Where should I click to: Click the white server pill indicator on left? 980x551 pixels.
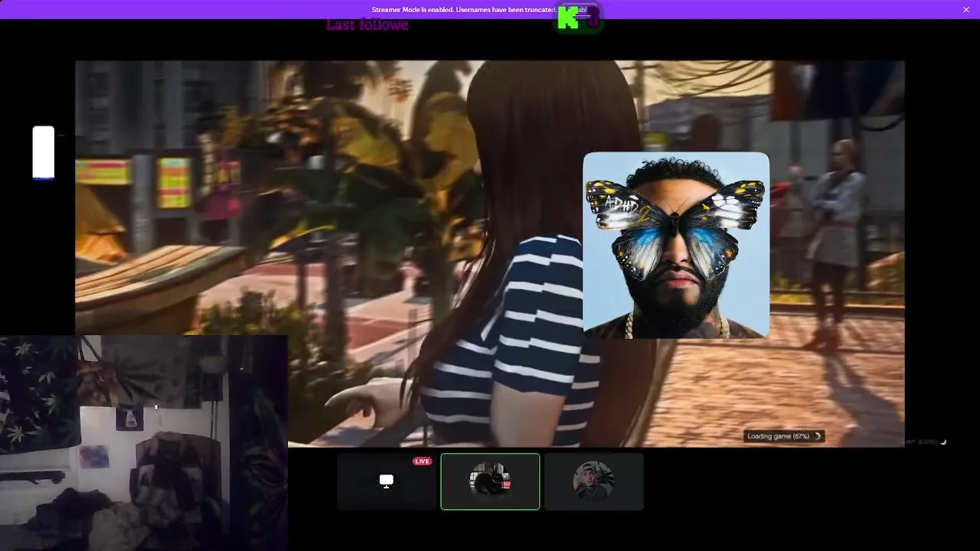tap(44, 152)
